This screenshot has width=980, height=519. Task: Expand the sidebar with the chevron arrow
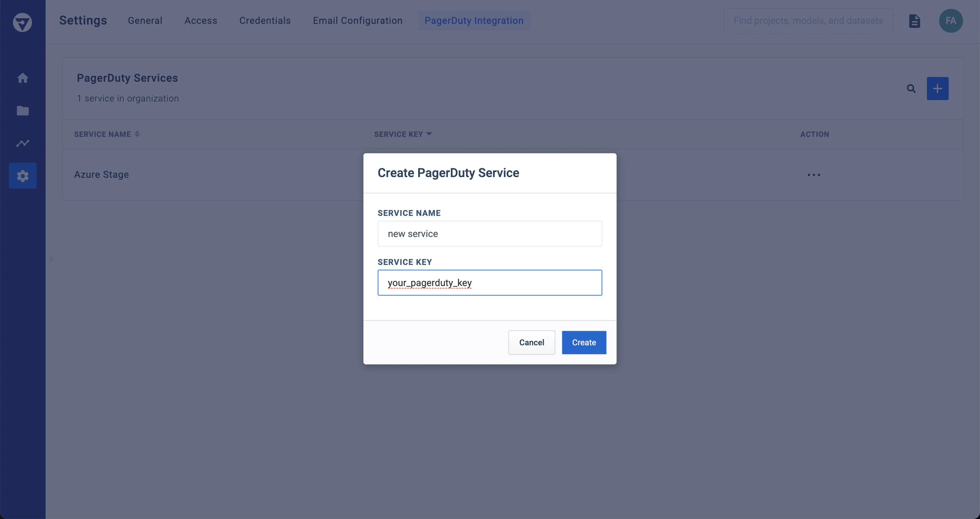51,259
